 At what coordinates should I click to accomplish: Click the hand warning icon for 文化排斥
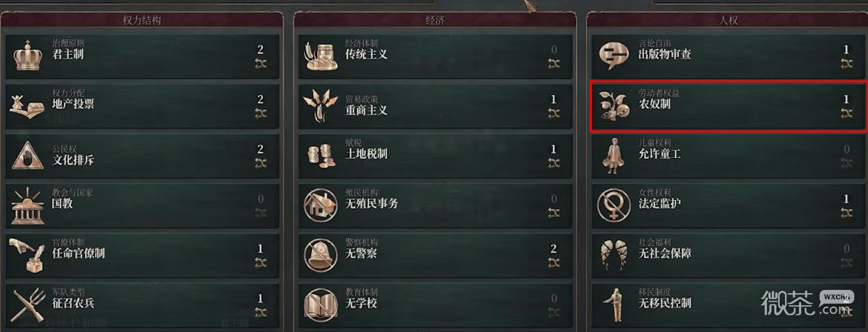(x=28, y=155)
